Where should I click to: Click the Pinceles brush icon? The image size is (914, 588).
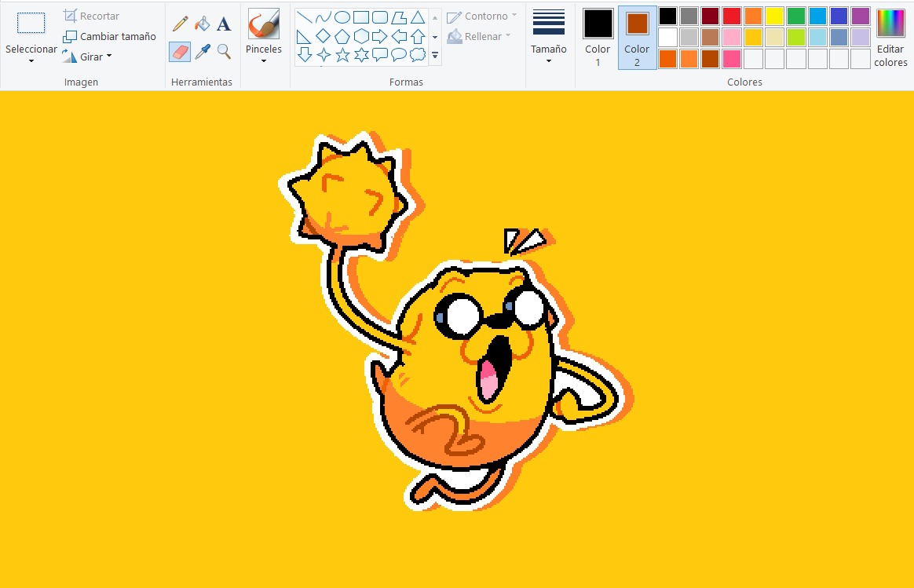tap(264, 24)
